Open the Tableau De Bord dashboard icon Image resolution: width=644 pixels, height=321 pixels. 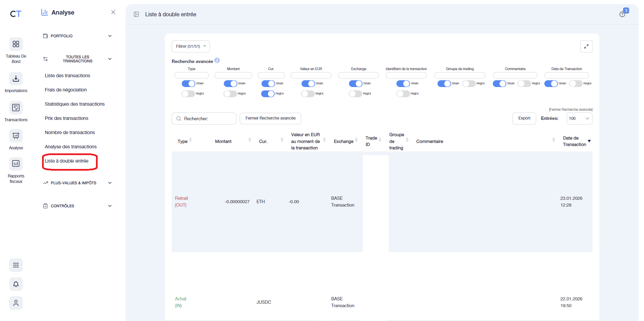pyautogui.click(x=16, y=44)
